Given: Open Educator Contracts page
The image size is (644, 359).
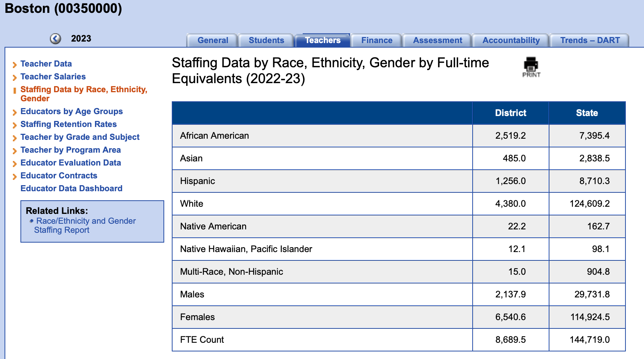Looking at the screenshot, I should (59, 176).
